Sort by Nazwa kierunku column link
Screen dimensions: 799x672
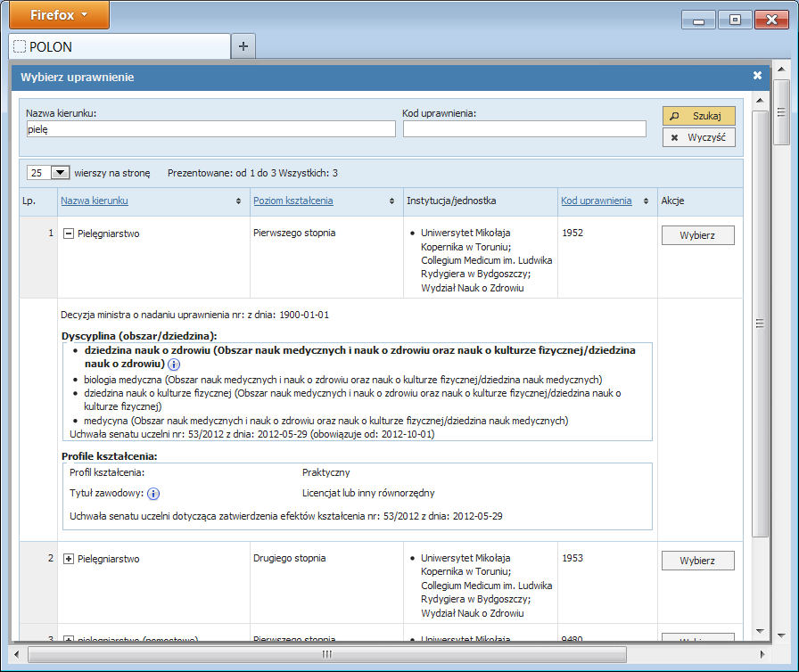pyautogui.click(x=95, y=201)
